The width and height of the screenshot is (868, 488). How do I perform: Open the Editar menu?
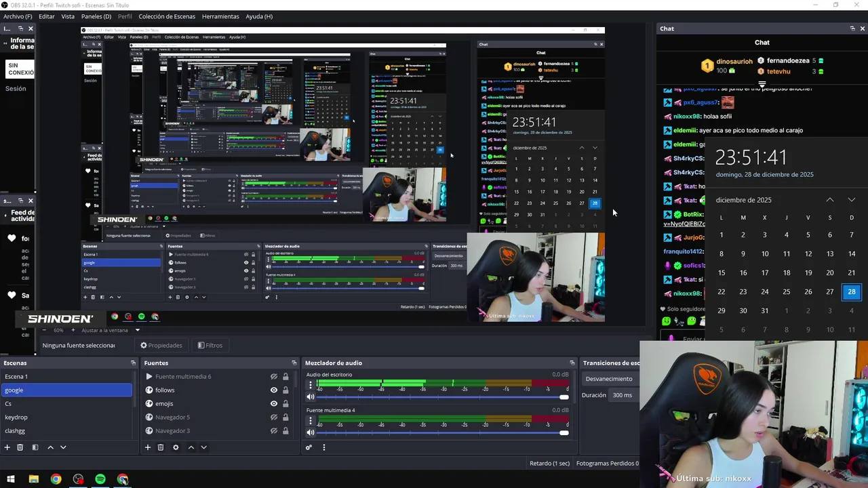tap(47, 16)
